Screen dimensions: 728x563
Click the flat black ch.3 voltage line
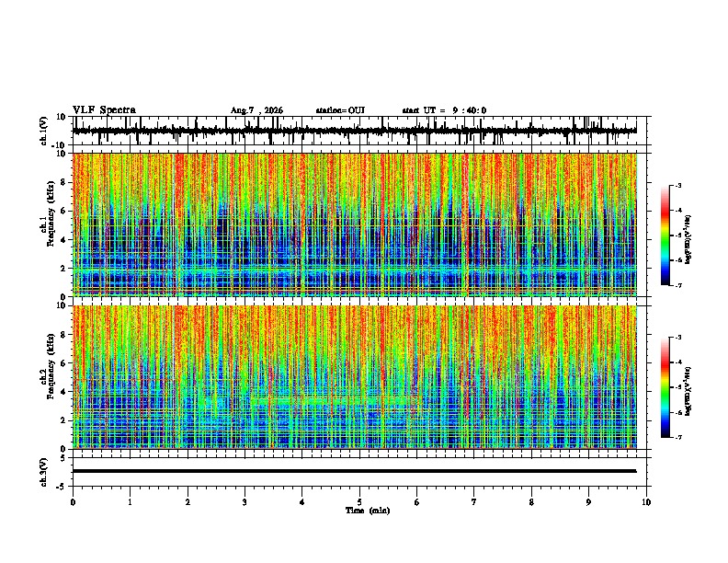pos(354,471)
